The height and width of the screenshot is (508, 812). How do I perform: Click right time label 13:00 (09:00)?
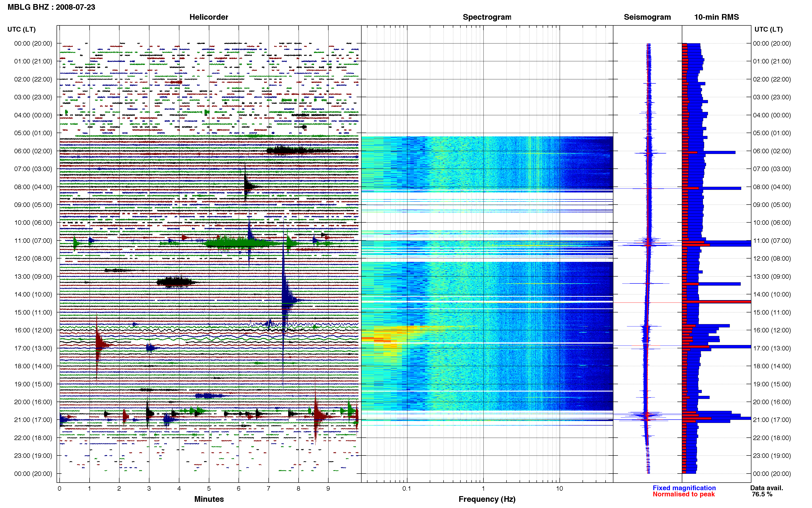coord(772,276)
